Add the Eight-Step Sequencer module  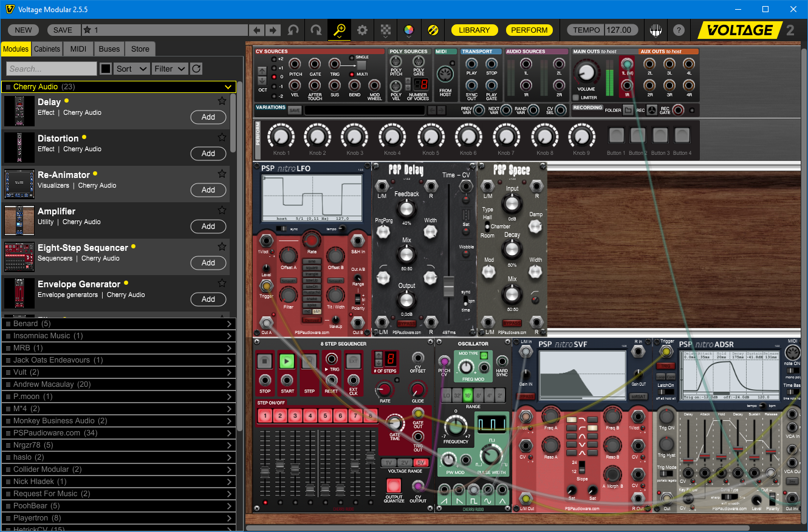click(x=208, y=263)
